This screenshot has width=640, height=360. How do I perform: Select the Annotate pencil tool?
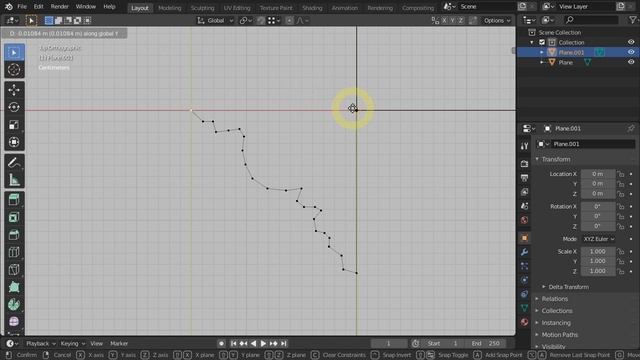(x=14, y=162)
